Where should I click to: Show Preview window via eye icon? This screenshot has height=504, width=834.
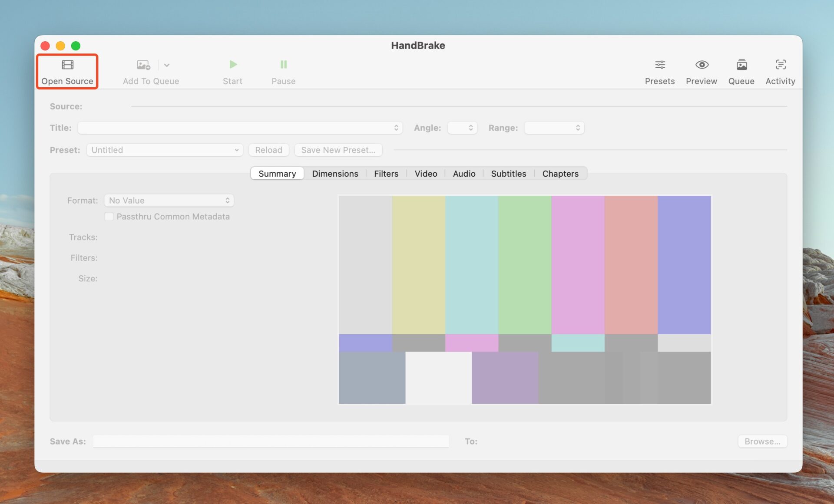[x=702, y=65]
